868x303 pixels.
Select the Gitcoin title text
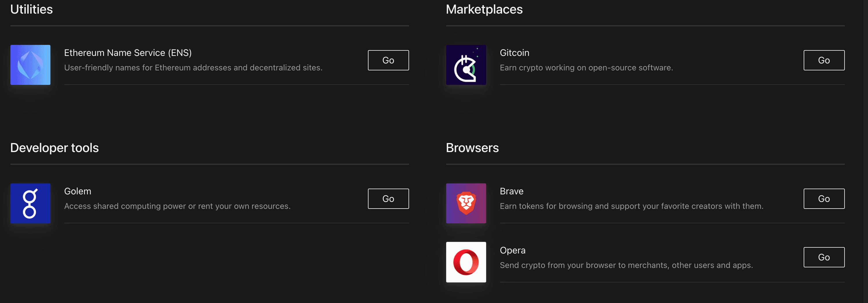[x=514, y=53]
